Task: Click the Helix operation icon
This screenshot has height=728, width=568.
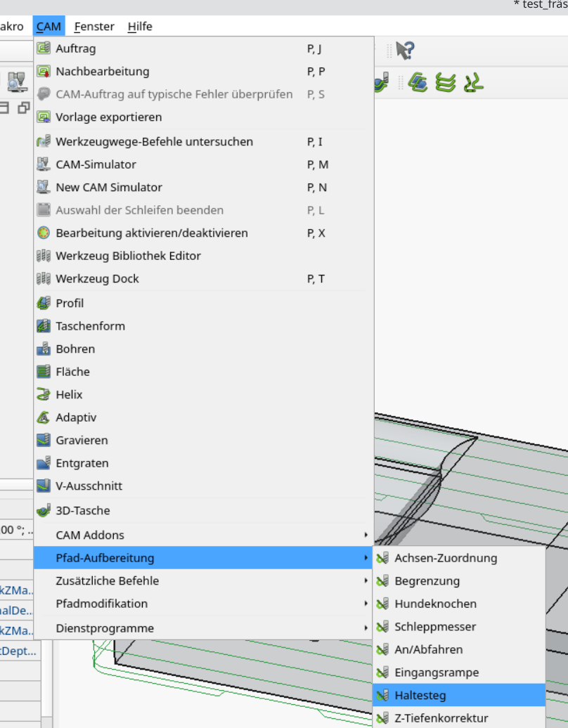Action: pos(44,395)
